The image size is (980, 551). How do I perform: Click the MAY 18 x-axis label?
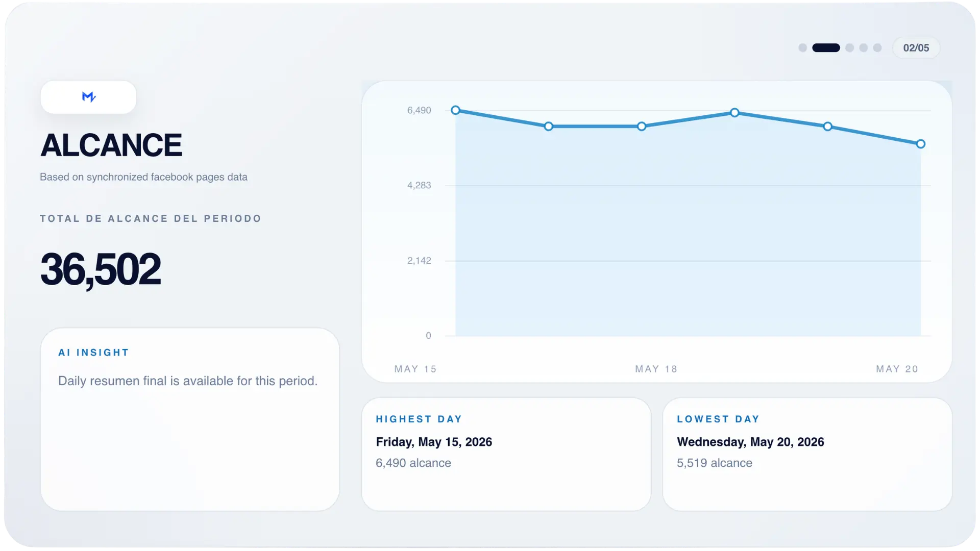[656, 369]
